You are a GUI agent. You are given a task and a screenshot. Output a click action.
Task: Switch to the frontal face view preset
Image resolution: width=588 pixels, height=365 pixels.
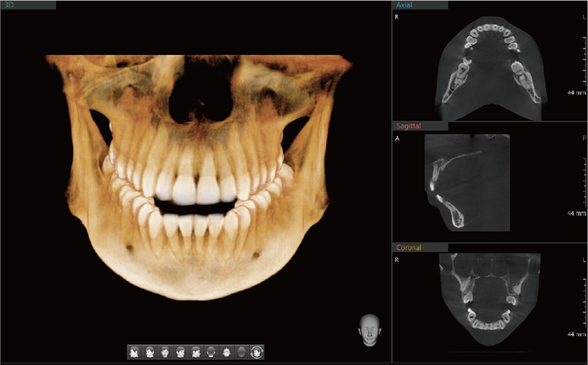pos(165,352)
